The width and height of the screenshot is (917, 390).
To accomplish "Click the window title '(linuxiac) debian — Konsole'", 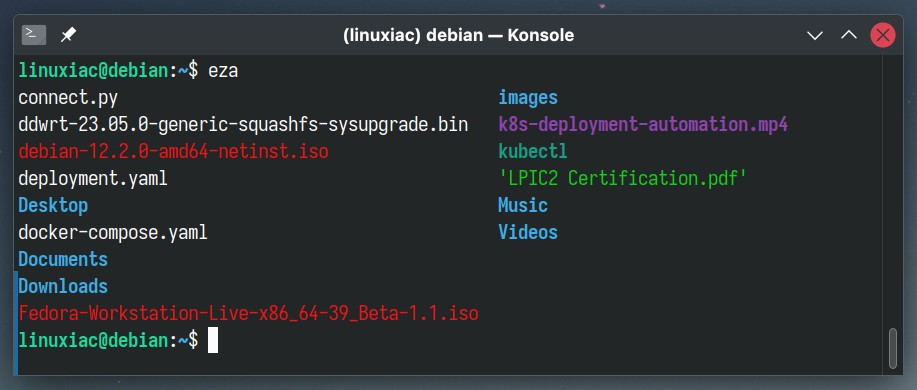I will (x=458, y=36).
